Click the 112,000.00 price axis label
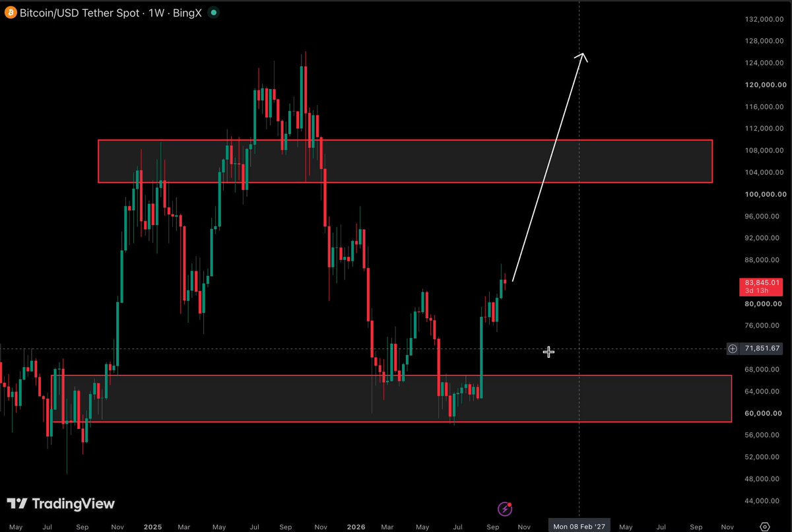 coord(764,129)
